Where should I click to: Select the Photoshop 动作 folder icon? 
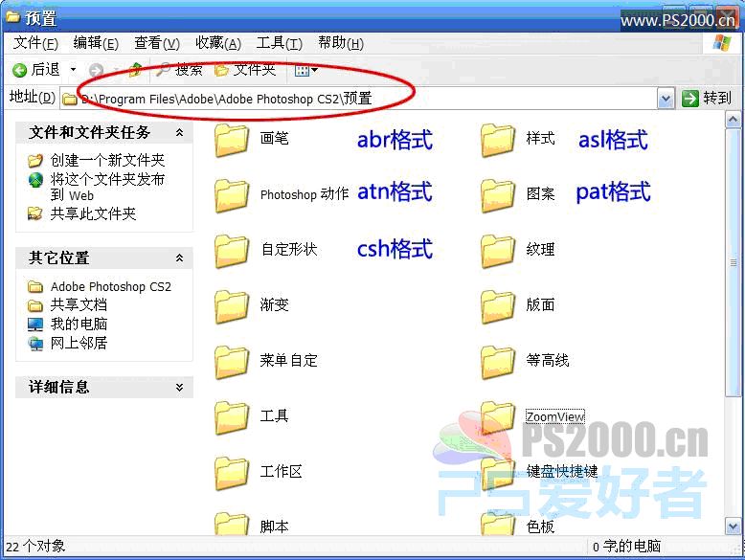click(x=232, y=195)
